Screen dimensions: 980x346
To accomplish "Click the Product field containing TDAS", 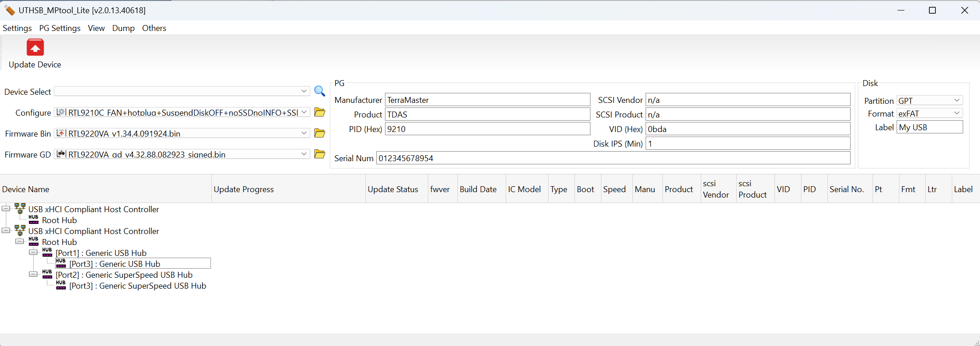I will point(487,114).
